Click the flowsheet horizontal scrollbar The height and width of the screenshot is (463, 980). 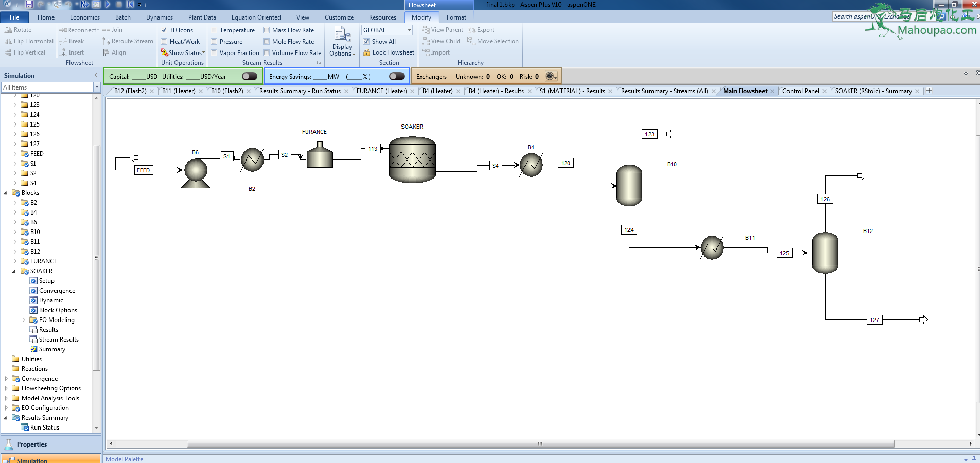(x=540, y=443)
